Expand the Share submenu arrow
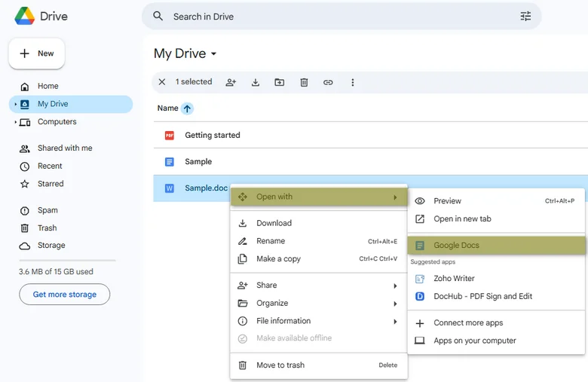 (395, 286)
